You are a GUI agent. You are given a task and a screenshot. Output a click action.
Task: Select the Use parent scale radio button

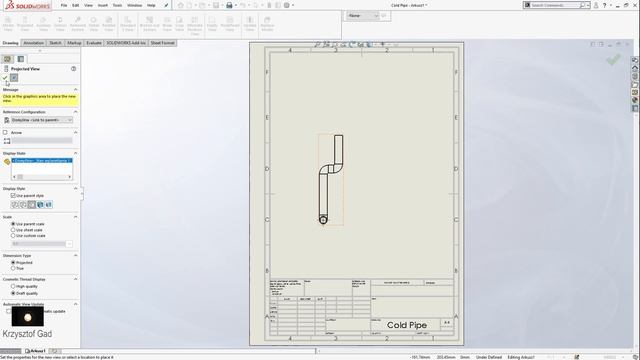pos(13,224)
